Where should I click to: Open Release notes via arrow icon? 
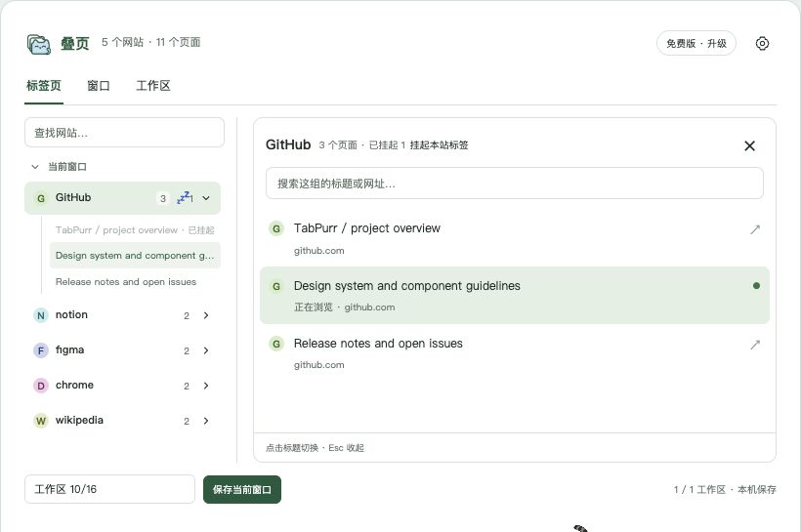[754, 345]
